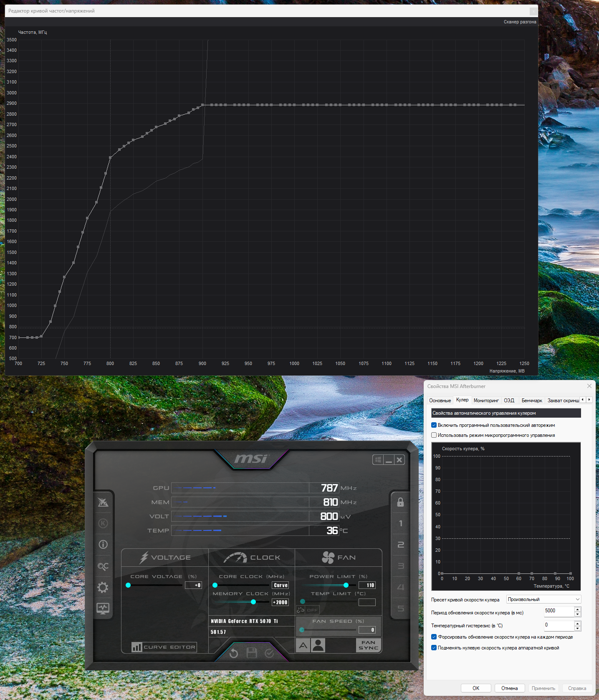599x700 pixels.
Task: Toggle the power and temp limit link icon
Action: [x=301, y=610]
